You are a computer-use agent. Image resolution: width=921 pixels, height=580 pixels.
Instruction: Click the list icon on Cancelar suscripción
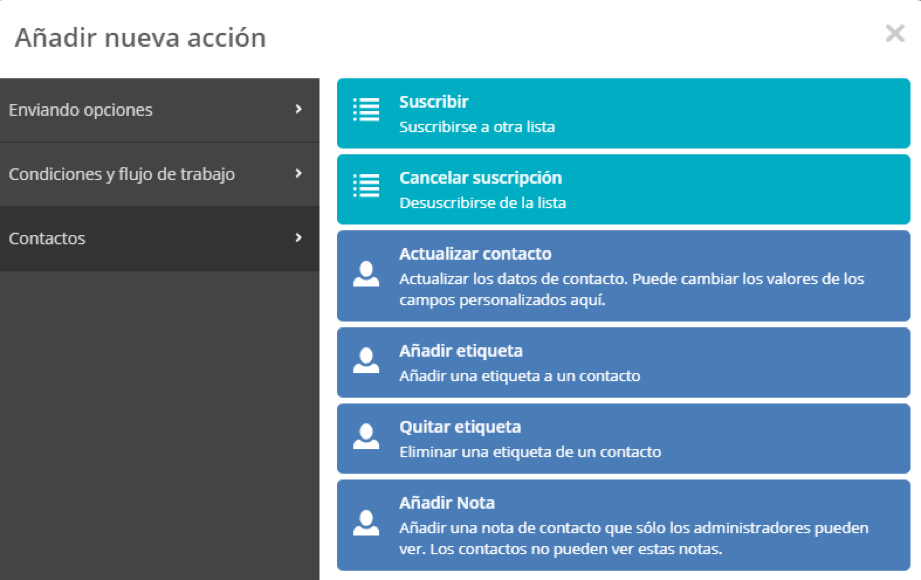(366, 183)
